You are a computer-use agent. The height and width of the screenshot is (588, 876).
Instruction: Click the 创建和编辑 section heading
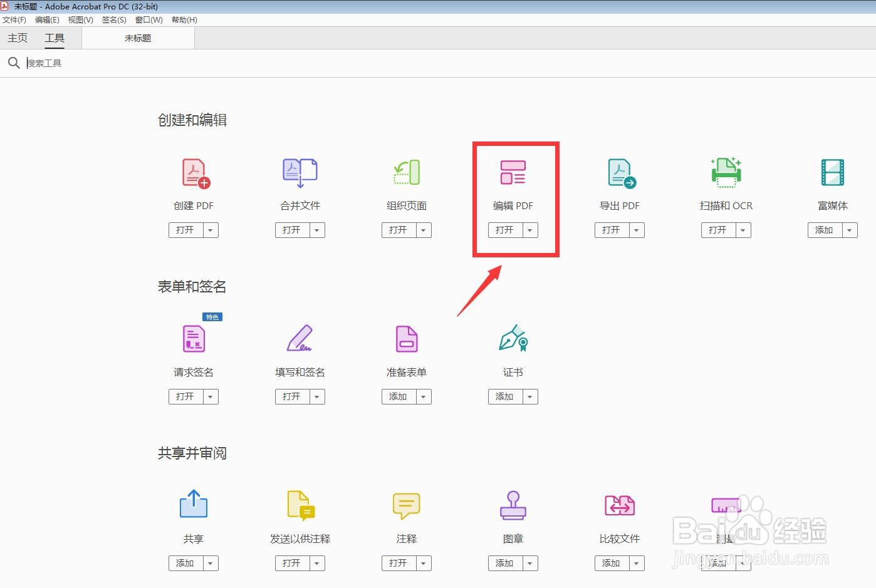point(192,120)
